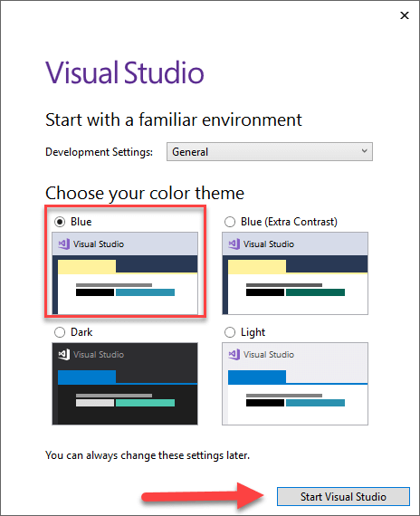Click the Light theme preview thumbnail
This screenshot has width=420, height=516.
[x=295, y=384]
